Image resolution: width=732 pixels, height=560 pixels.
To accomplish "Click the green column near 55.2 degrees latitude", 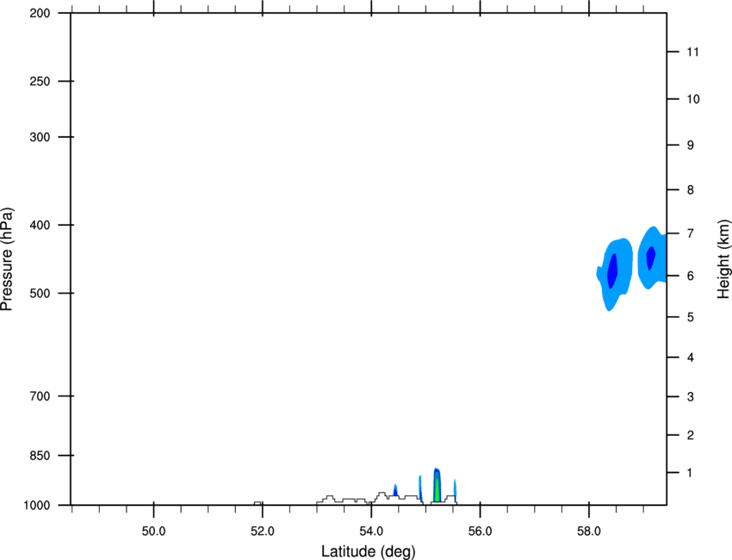I will (437, 489).
